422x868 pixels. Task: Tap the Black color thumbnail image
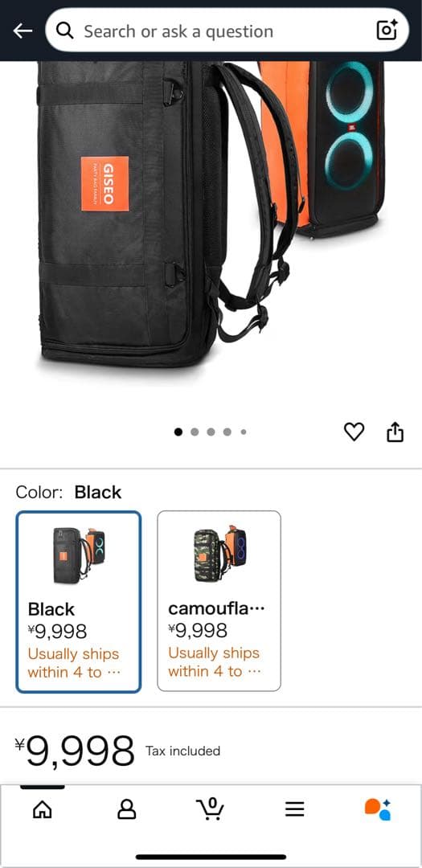click(x=79, y=555)
